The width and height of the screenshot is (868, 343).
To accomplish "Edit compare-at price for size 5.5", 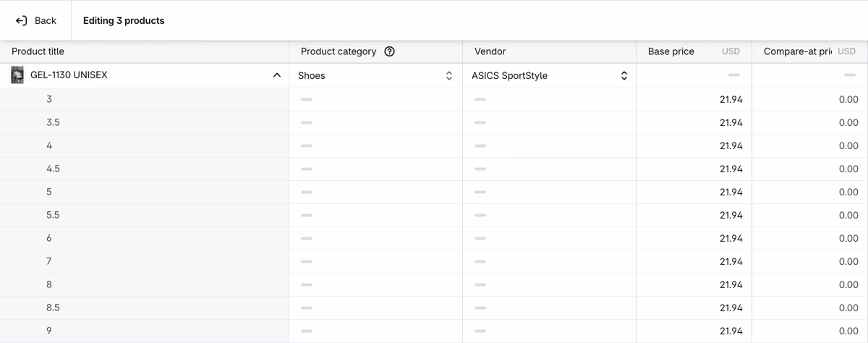I will (810, 215).
